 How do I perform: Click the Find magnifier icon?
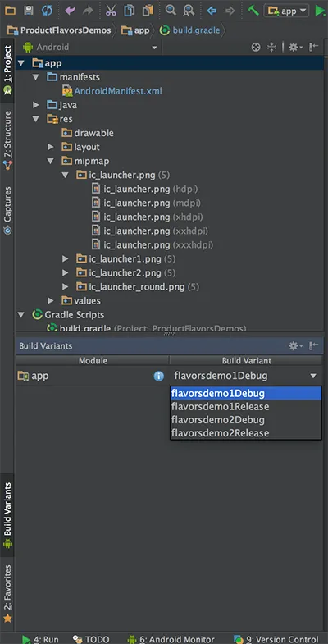tap(171, 11)
